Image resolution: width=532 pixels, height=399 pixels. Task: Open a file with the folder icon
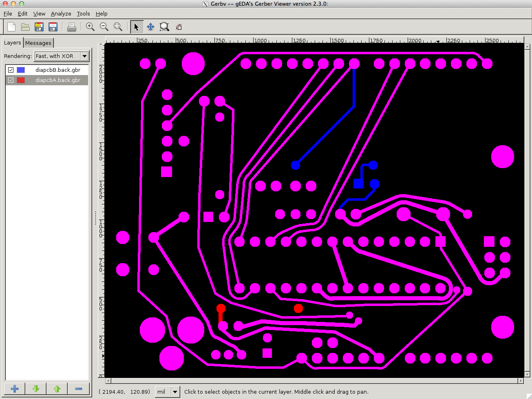point(25,27)
